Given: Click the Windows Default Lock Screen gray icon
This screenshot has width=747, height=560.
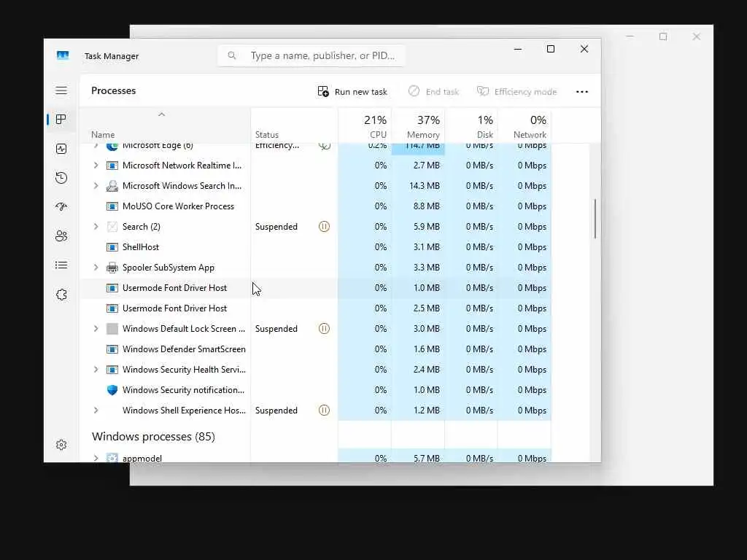Looking at the screenshot, I should [112, 329].
